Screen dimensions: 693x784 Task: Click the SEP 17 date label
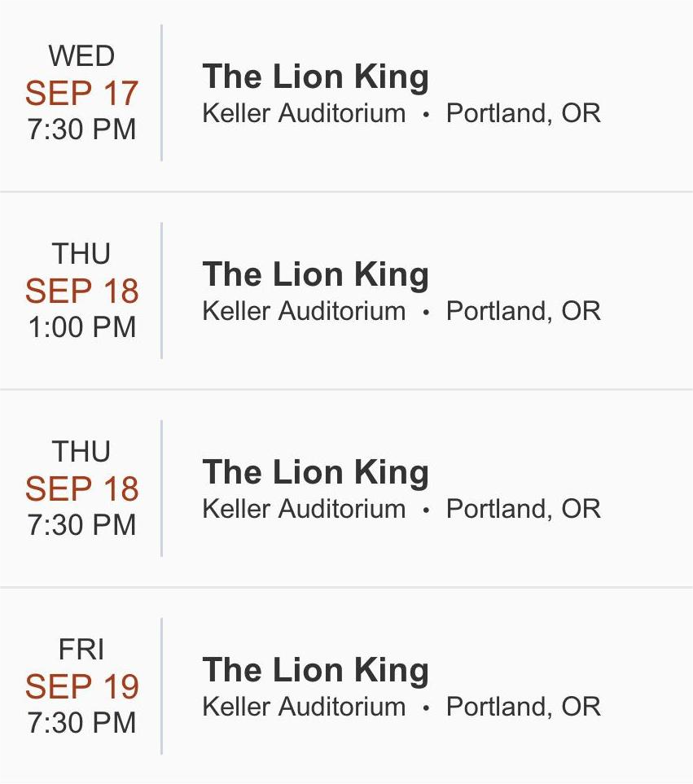[x=81, y=94]
